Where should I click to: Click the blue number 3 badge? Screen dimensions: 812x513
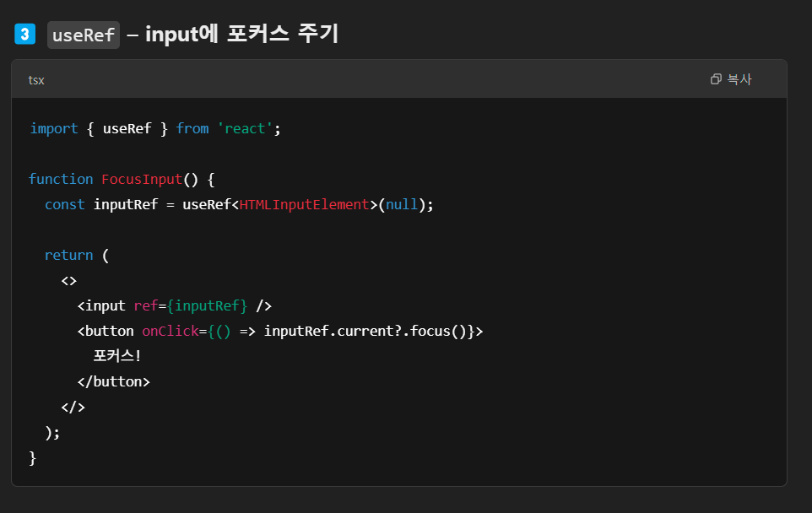(x=24, y=34)
